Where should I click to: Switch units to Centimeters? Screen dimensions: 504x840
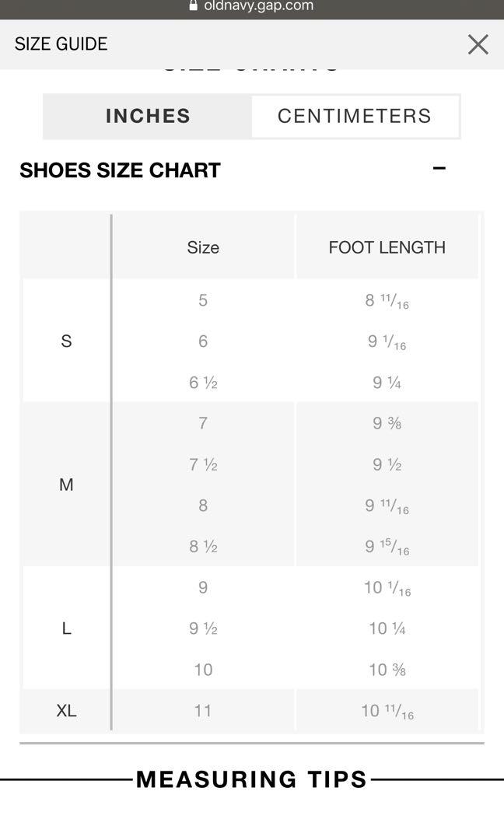pyautogui.click(x=355, y=116)
